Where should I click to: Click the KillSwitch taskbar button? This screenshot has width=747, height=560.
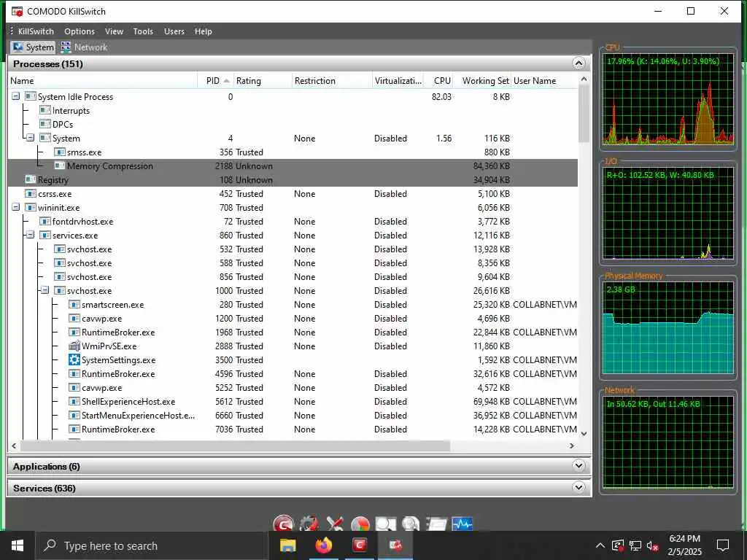pos(395,545)
